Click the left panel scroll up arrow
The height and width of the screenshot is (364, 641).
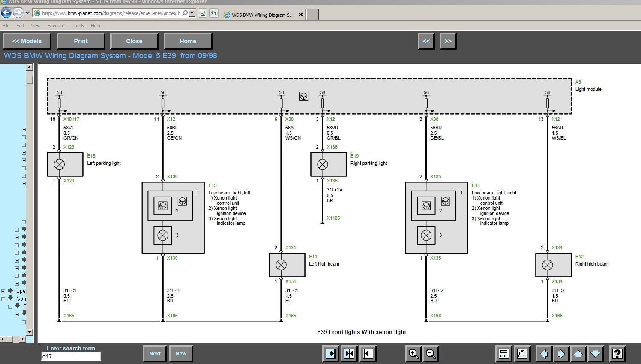tap(29, 67)
